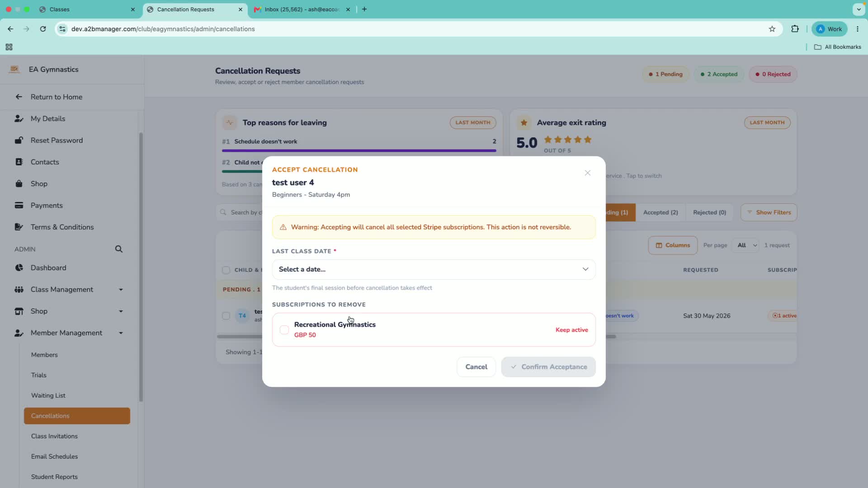Viewport: 868px width, 488px height.
Task: Open Class Invitations submenu item
Action: pos(54,436)
